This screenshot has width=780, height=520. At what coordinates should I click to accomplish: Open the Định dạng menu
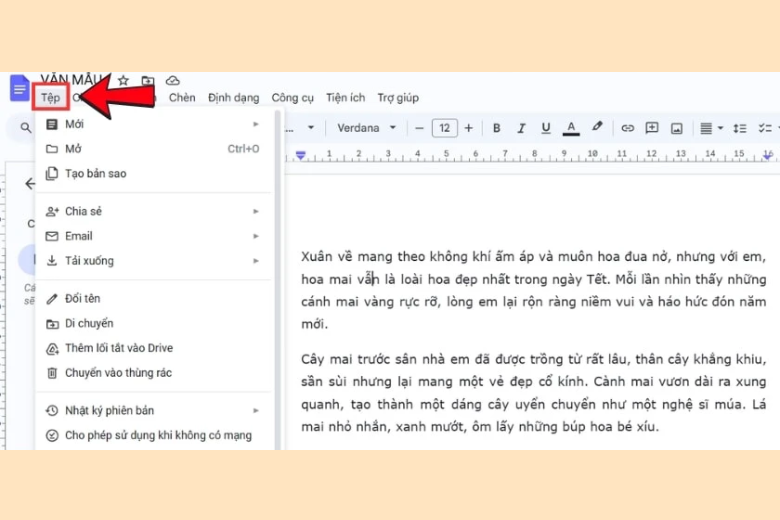pyautogui.click(x=233, y=98)
